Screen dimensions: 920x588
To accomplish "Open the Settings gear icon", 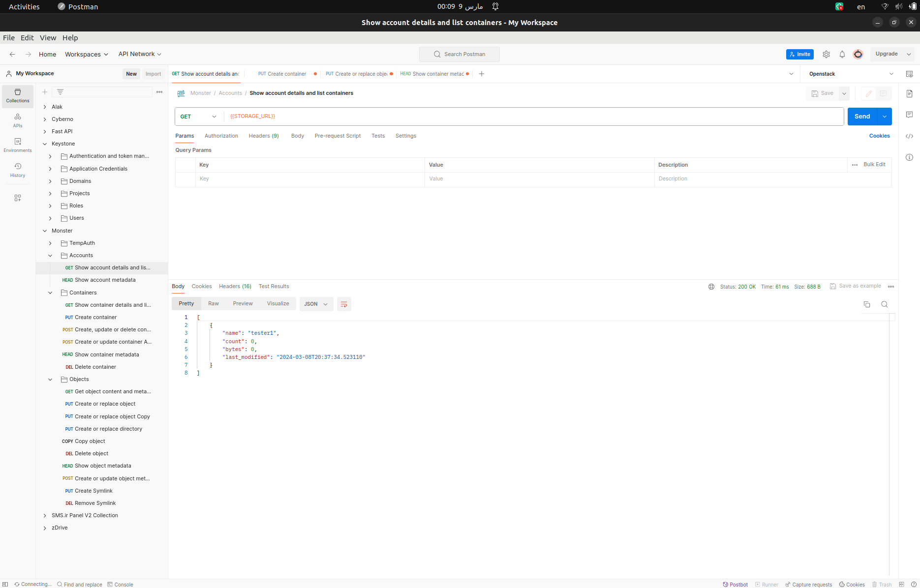I will 826,54.
